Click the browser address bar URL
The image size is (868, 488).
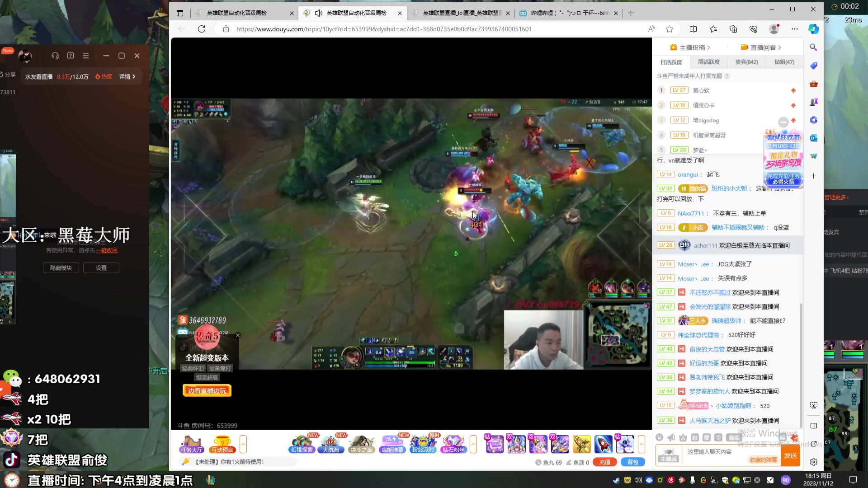pos(384,29)
